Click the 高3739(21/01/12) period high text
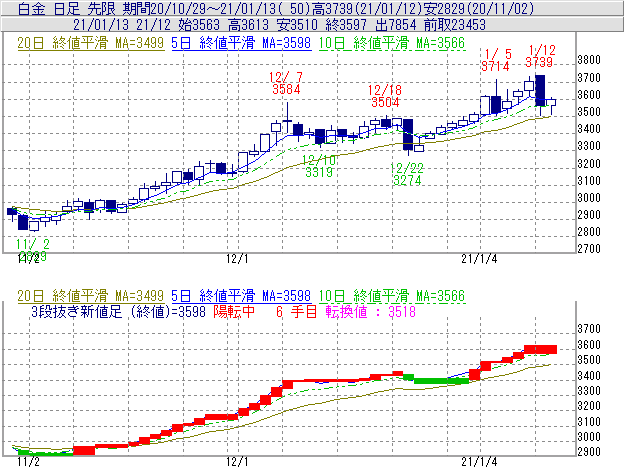This screenshot has height=473, width=624. [367, 8]
